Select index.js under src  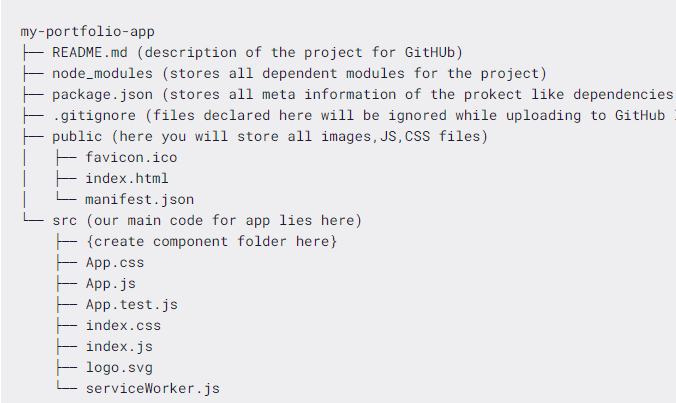[119, 347]
